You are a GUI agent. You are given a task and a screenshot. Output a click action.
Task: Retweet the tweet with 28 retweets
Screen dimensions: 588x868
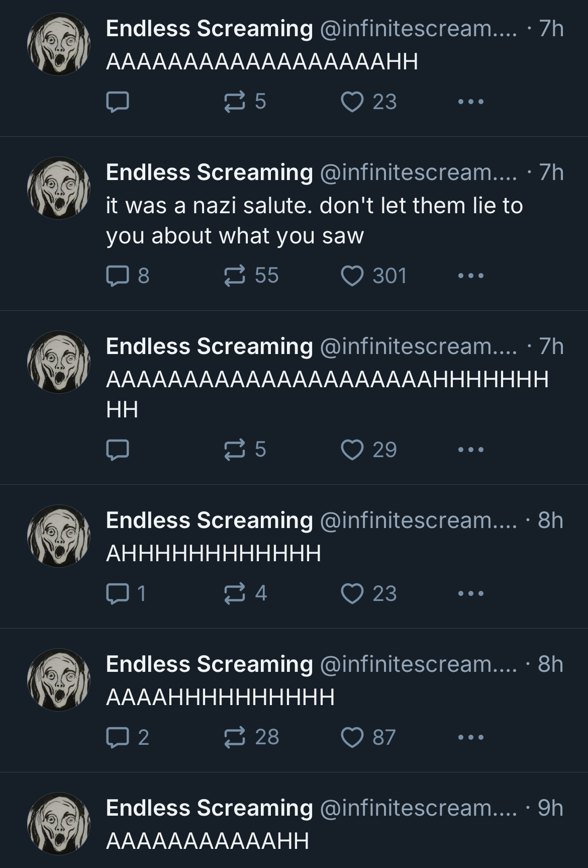(234, 737)
